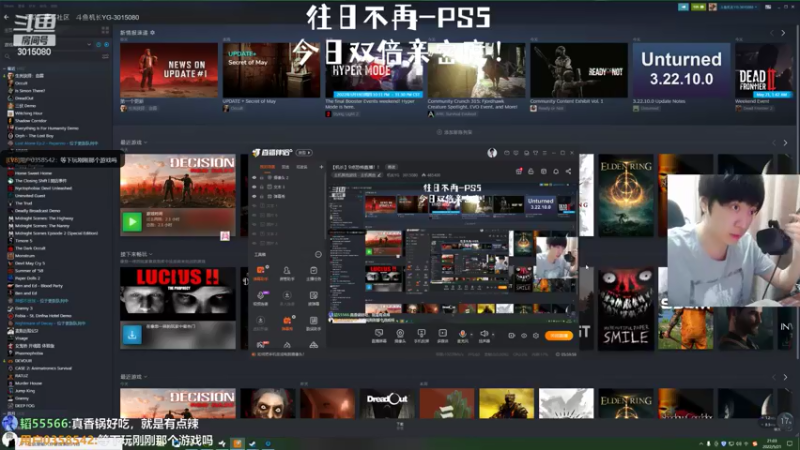Open the Unturned 3.22.10.0 news thumbnail
This screenshot has height=450, width=800.
pos(681,70)
